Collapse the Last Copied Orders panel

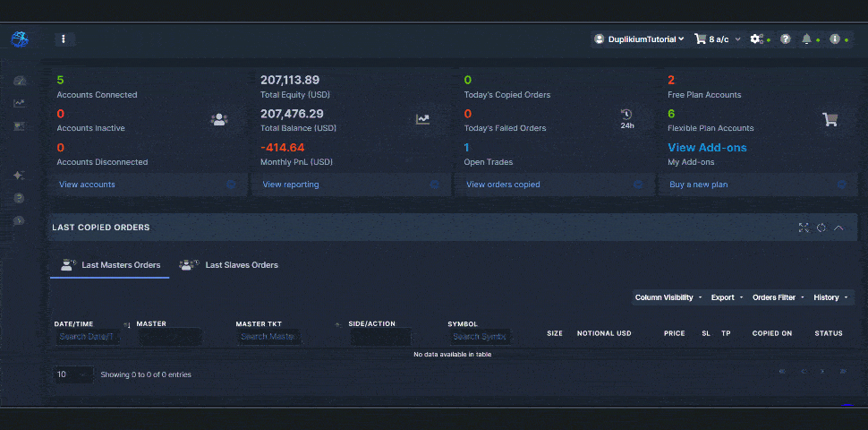[838, 228]
